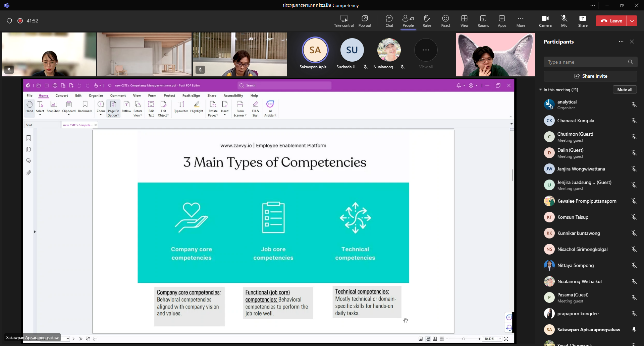Open the View layout menu
644x346 pixels.
[464, 21]
